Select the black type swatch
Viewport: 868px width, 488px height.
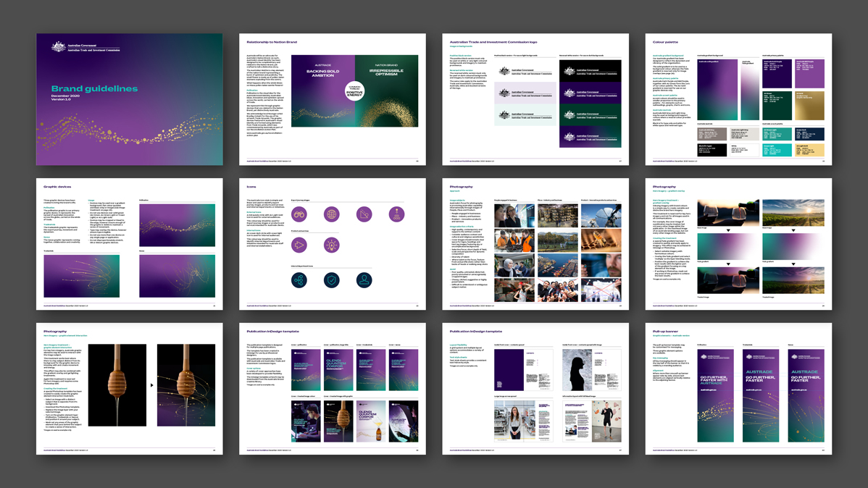click(712, 149)
